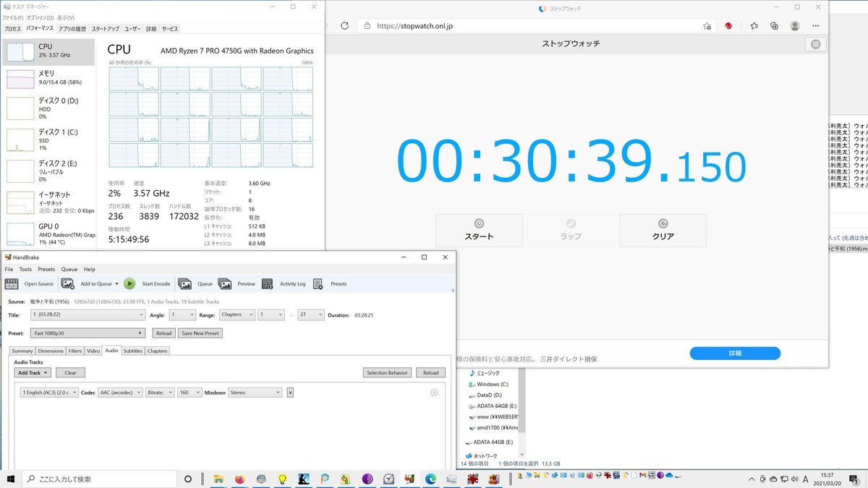
Task: Open the Range Chapters dropdown
Action: click(x=237, y=315)
